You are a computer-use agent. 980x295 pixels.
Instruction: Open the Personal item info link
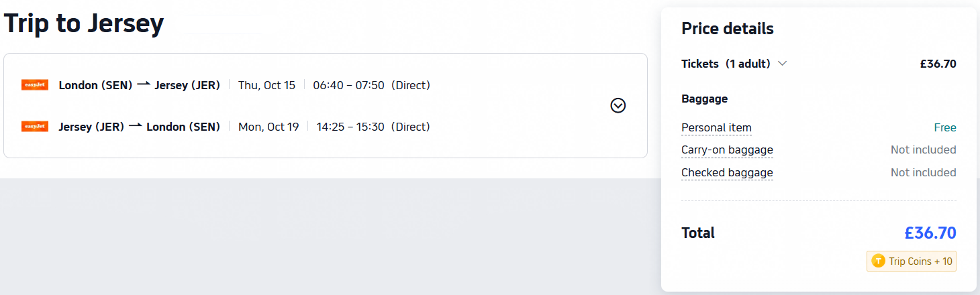coord(716,127)
